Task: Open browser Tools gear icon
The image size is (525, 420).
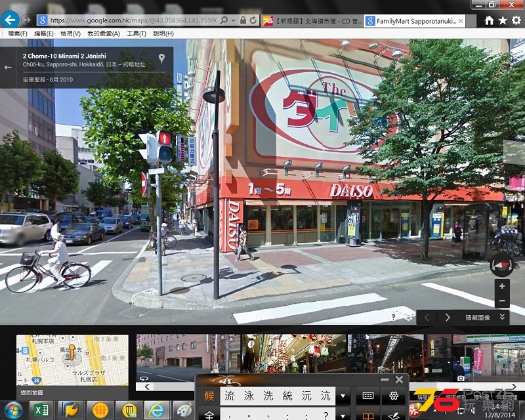Action: (x=516, y=20)
